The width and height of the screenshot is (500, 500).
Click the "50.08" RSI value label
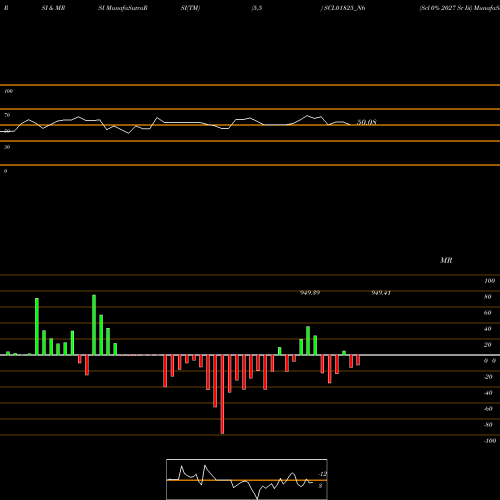(367, 122)
